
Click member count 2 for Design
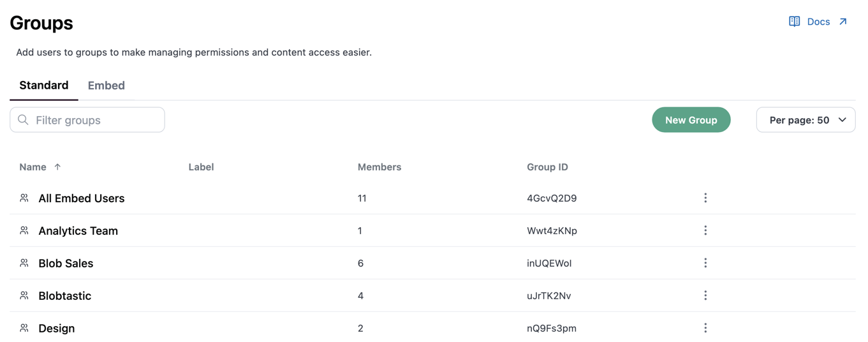[360, 328]
